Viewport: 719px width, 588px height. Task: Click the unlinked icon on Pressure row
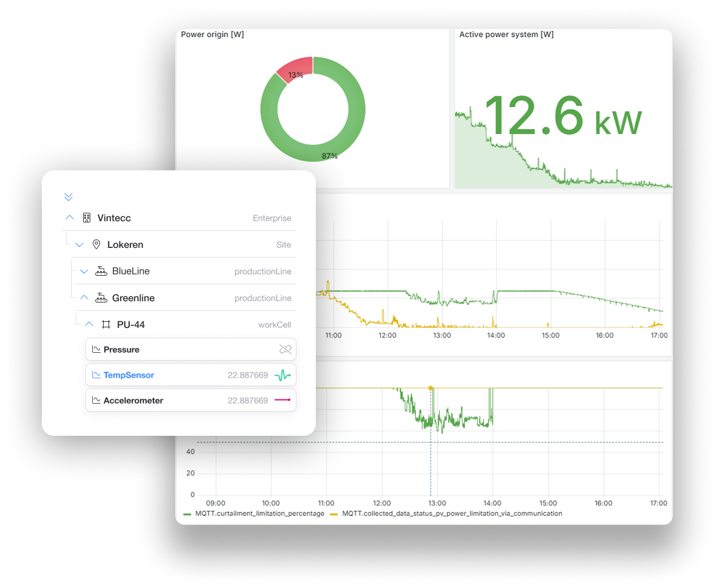point(285,350)
